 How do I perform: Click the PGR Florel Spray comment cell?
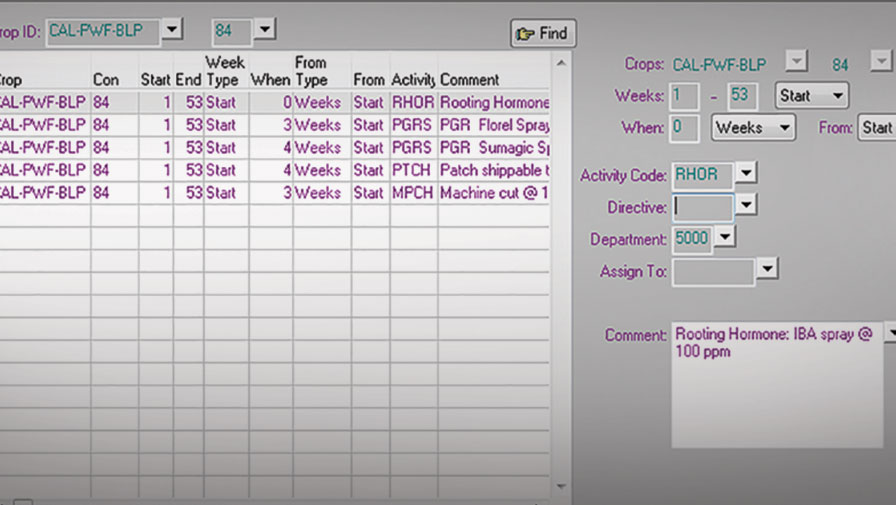(x=494, y=125)
